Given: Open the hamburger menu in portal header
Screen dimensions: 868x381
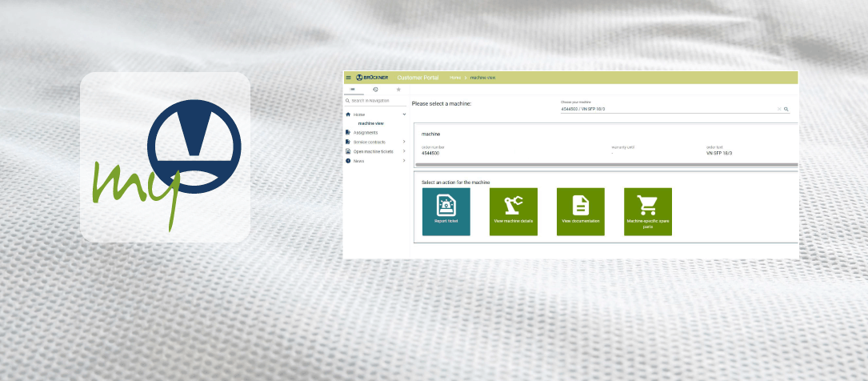Looking at the screenshot, I should (349, 78).
